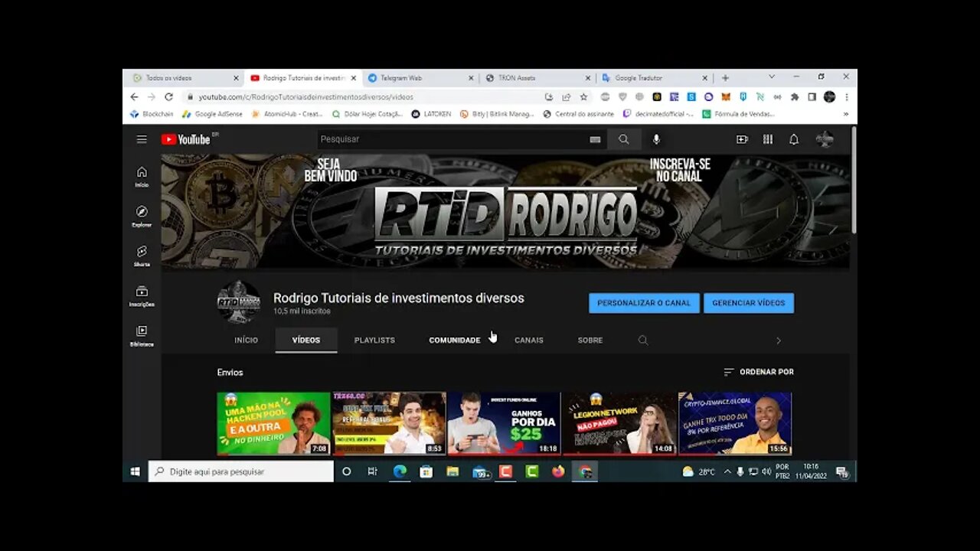Viewport: 980px width, 551px height.
Task: Open the Create video camera icon
Action: tap(742, 139)
